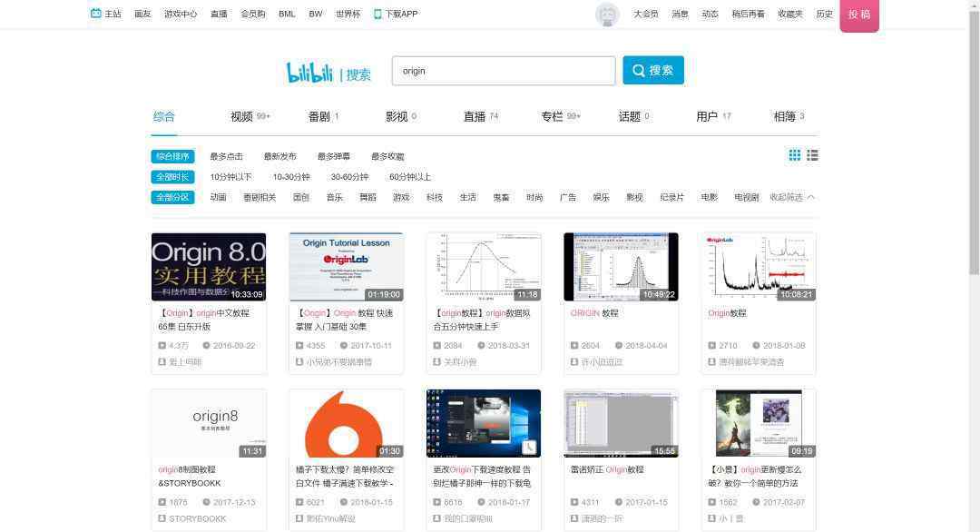980x532 pixels.
Task: Open the BML link in top bar
Action: (287, 14)
